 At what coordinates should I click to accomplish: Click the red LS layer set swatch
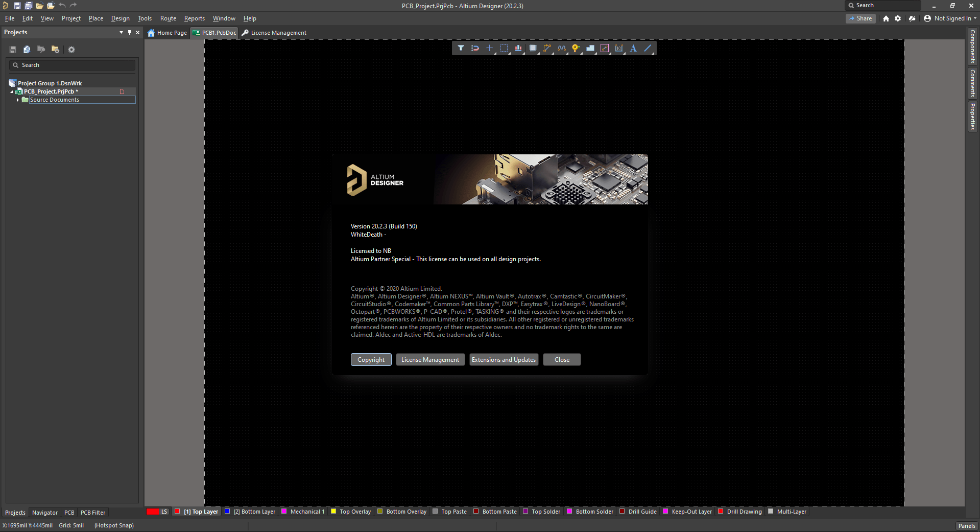coord(152,512)
